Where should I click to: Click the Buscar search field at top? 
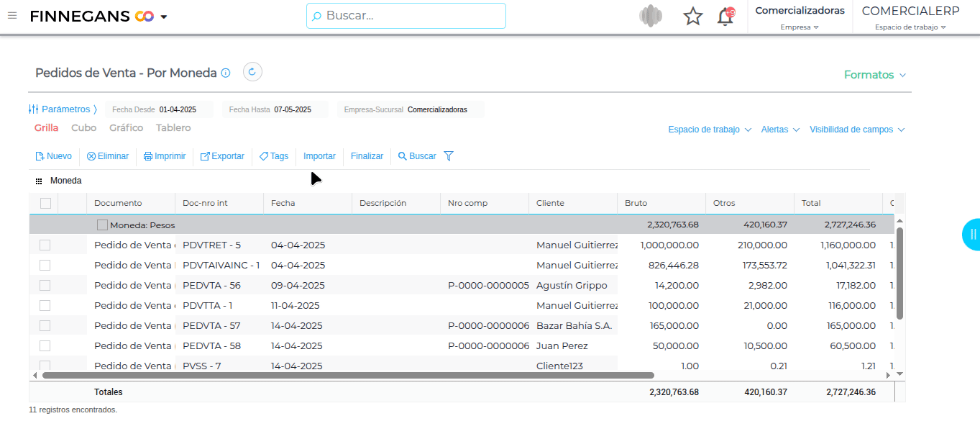(x=406, y=16)
